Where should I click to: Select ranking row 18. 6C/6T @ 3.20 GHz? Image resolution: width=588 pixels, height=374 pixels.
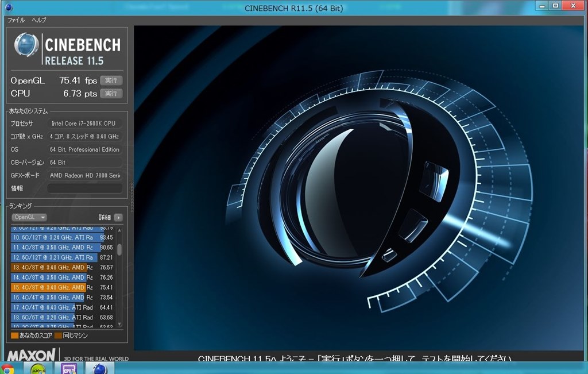point(62,317)
